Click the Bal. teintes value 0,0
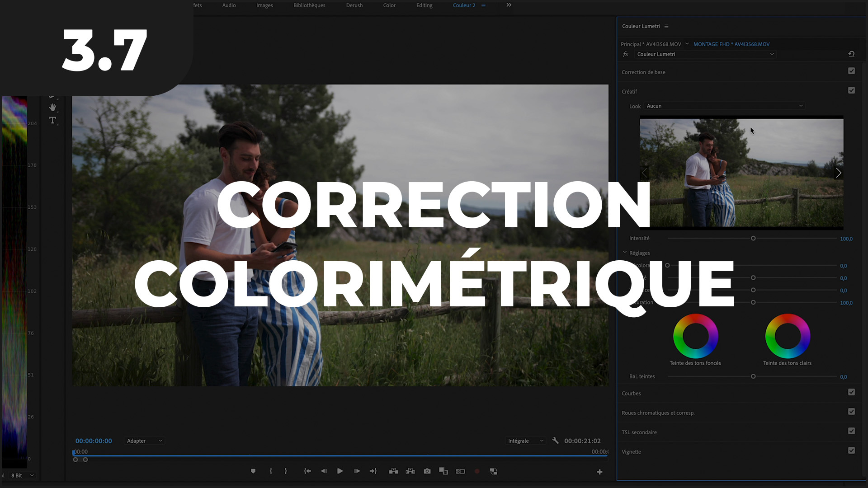 pyautogui.click(x=844, y=377)
